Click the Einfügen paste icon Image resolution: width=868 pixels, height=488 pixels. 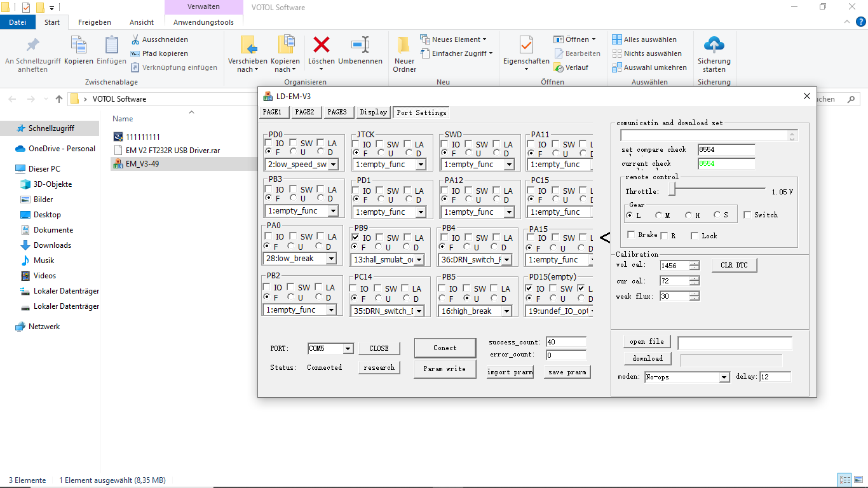coord(111,45)
